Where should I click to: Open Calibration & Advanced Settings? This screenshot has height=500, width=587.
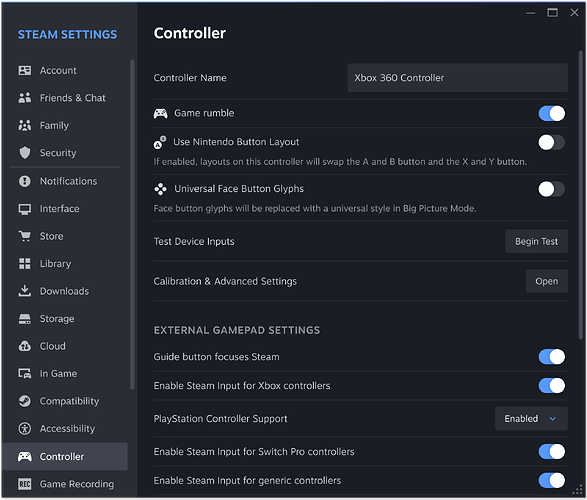pyautogui.click(x=547, y=281)
